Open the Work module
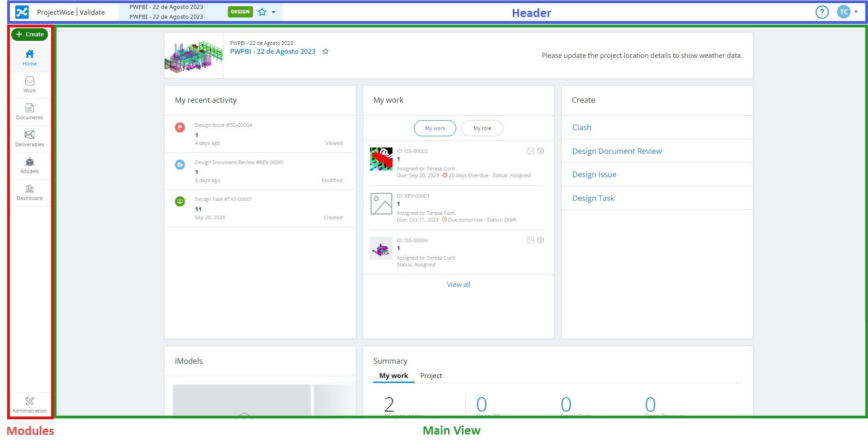 tap(30, 85)
